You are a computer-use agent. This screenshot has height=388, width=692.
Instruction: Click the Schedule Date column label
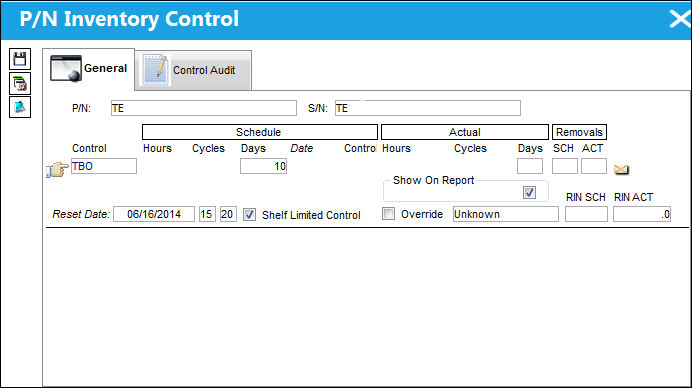(x=301, y=148)
